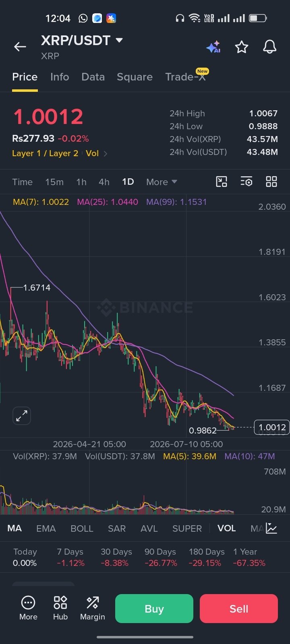
Task: Tap the MA(99): 1.1531 legend
Action: point(176,202)
